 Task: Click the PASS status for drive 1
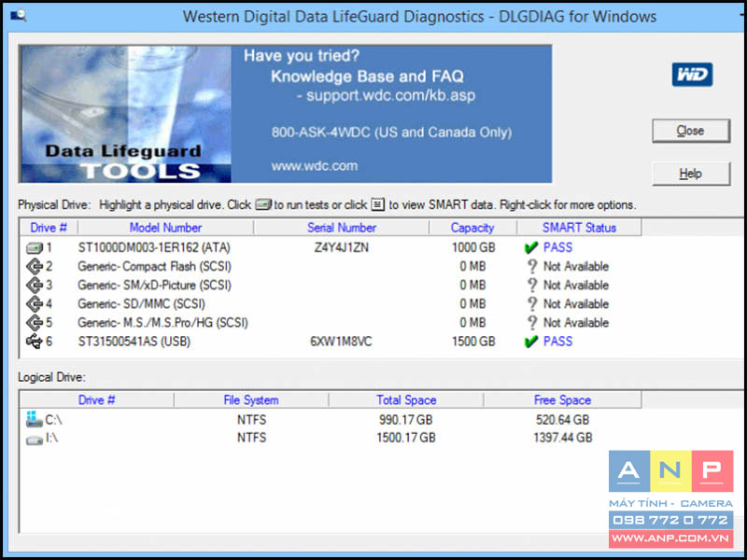click(557, 247)
